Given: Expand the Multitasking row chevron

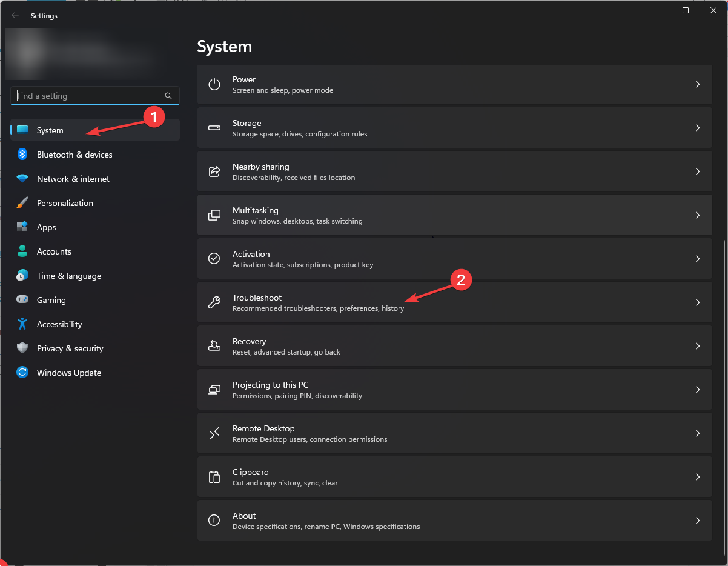Looking at the screenshot, I should coord(698,215).
